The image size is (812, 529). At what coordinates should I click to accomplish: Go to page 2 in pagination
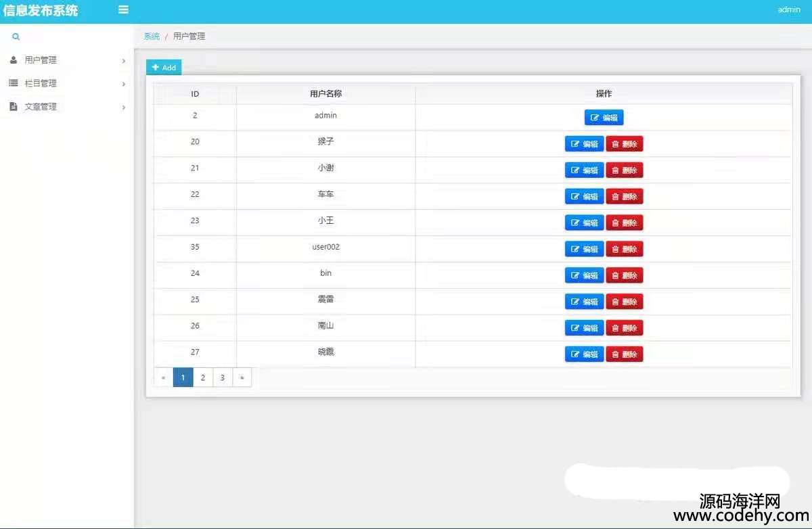[x=202, y=377]
